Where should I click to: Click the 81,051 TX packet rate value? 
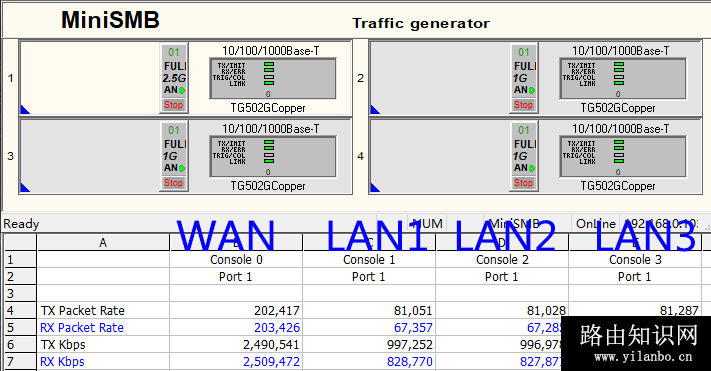coord(413,311)
